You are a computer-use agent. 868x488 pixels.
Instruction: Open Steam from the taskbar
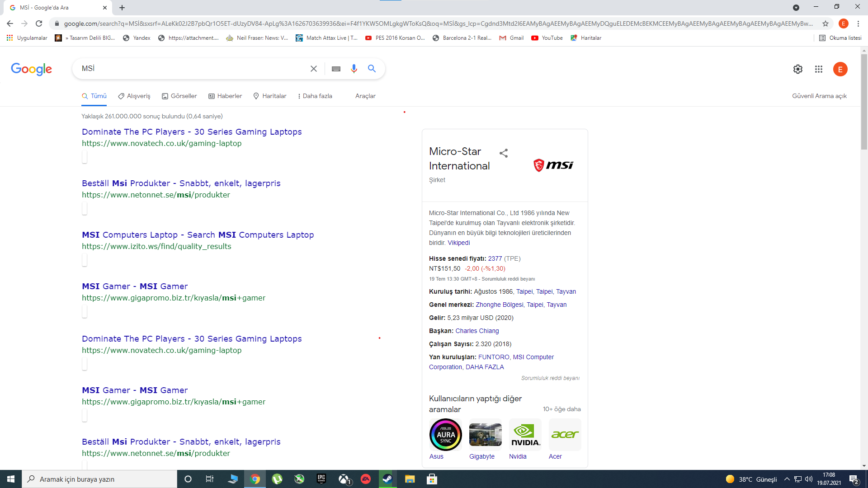tap(387, 479)
